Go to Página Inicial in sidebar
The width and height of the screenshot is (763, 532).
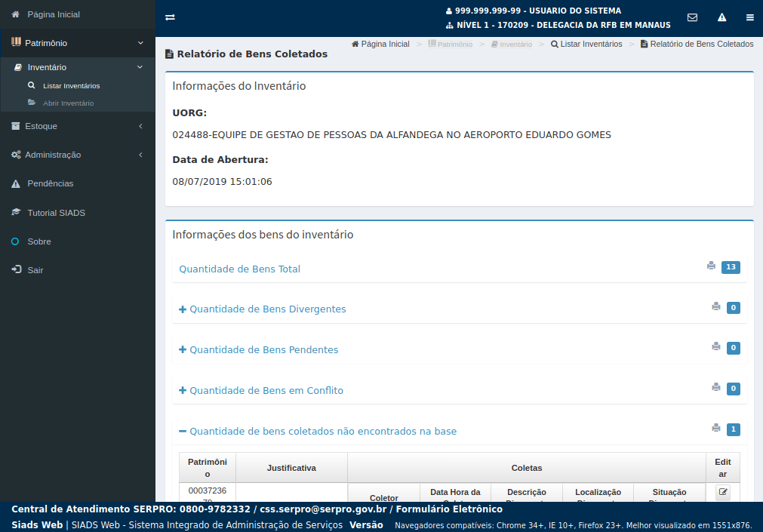[54, 14]
